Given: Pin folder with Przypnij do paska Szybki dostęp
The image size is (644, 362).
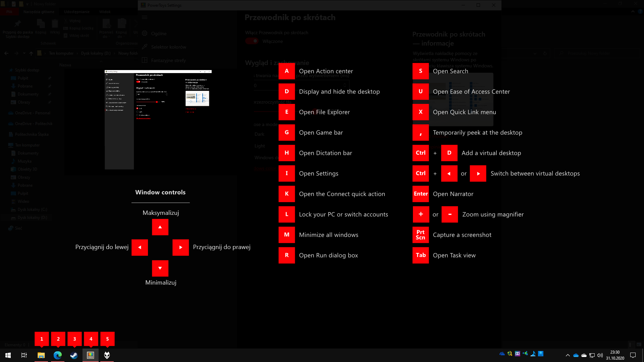Looking at the screenshot, I should 17,27.
